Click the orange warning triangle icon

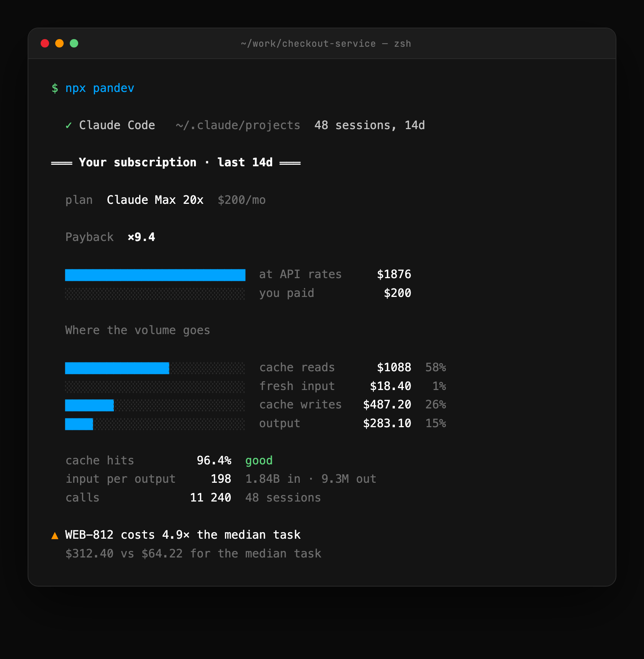[x=55, y=536]
